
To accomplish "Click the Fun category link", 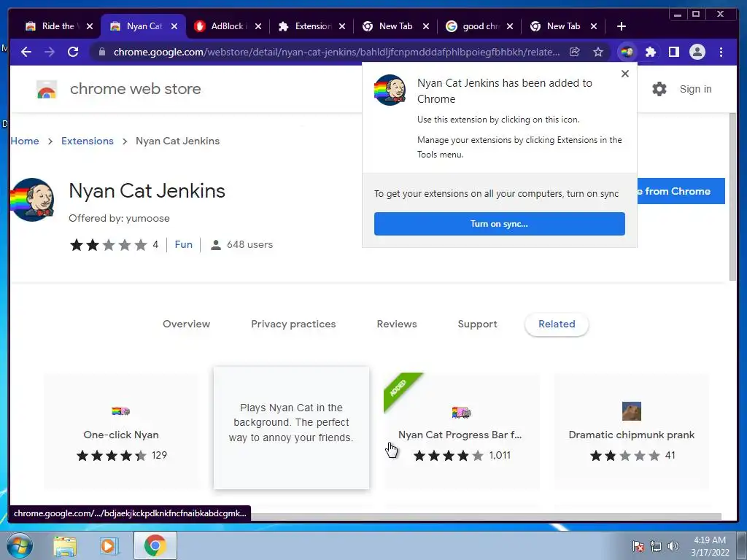I will [183, 244].
